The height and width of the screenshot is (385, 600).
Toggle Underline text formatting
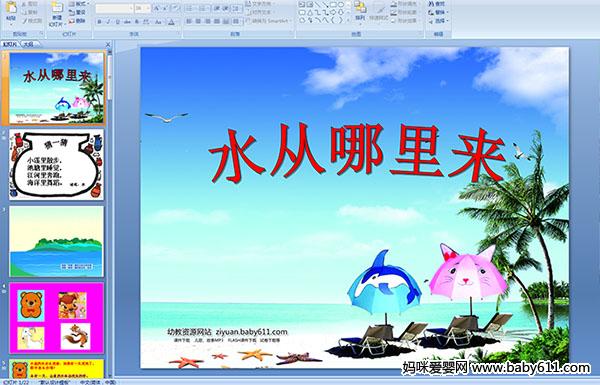pos(117,22)
